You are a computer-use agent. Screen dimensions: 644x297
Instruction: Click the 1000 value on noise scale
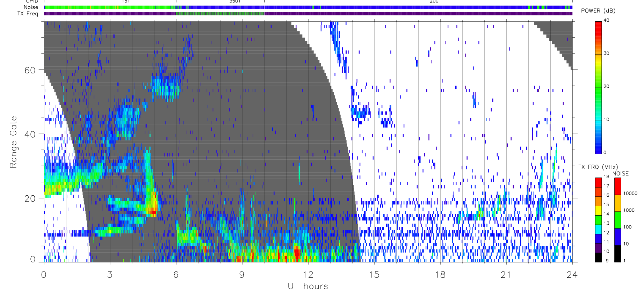[x=629, y=210]
